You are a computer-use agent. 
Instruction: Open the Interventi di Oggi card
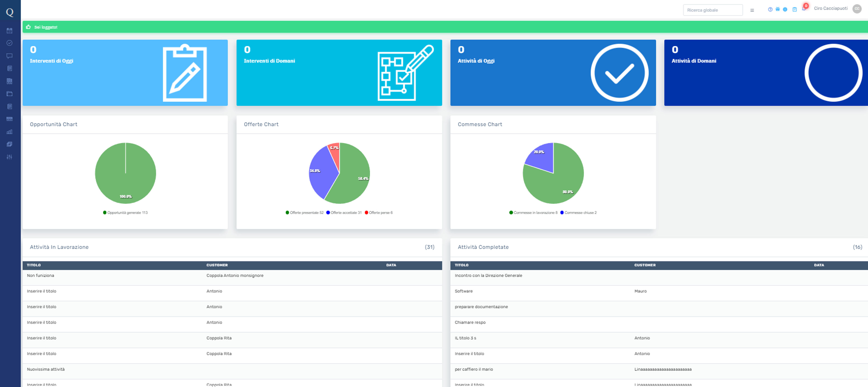tap(125, 73)
